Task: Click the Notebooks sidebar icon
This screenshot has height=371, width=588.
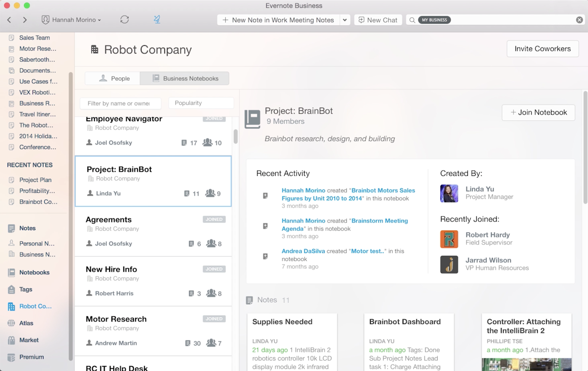Action: (x=12, y=272)
